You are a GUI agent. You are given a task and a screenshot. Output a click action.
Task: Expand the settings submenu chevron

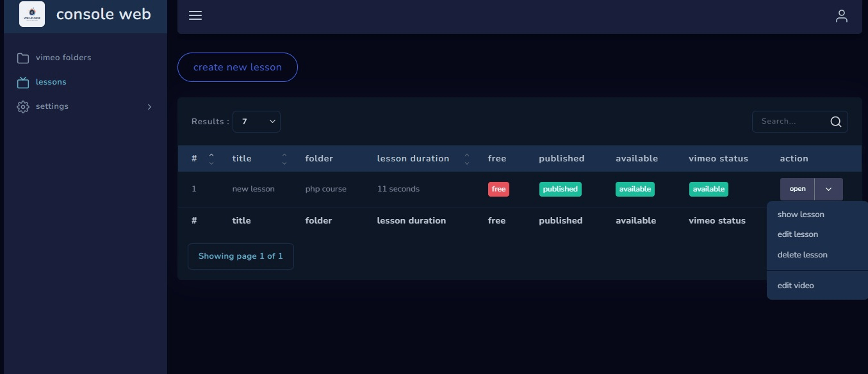[x=149, y=107]
